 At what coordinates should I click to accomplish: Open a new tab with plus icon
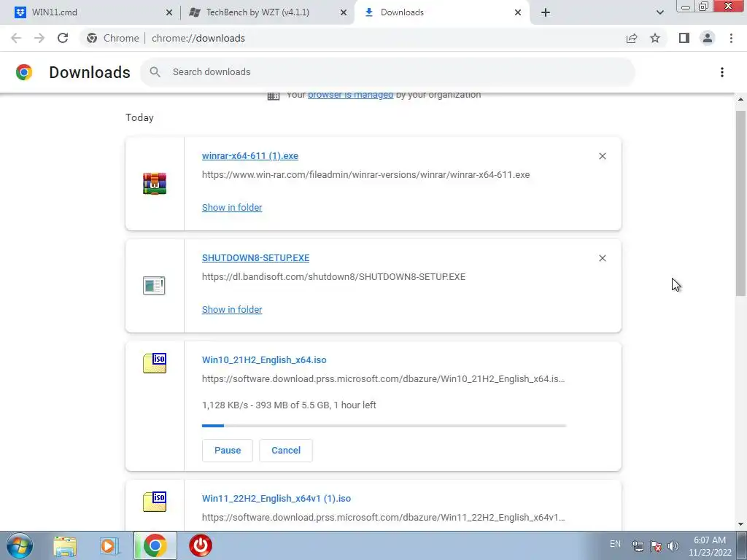coord(546,12)
